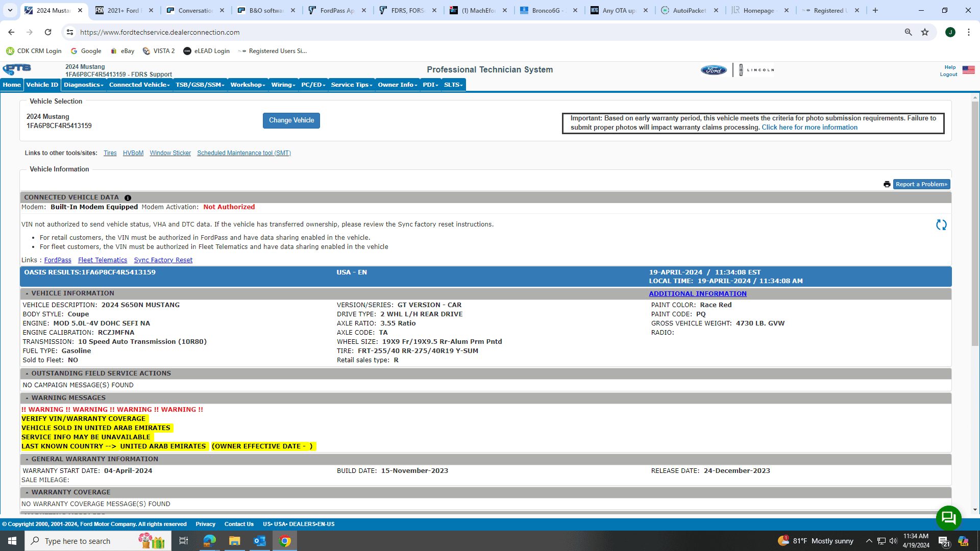This screenshot has height=551, width=980.
Task: Click Chrome icon on taskbar
Action: 285,541
